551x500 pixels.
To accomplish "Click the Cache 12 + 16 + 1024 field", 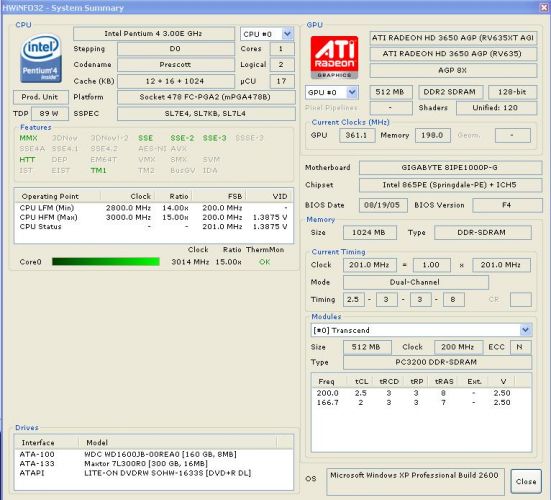I will click(x=175, y=81).
